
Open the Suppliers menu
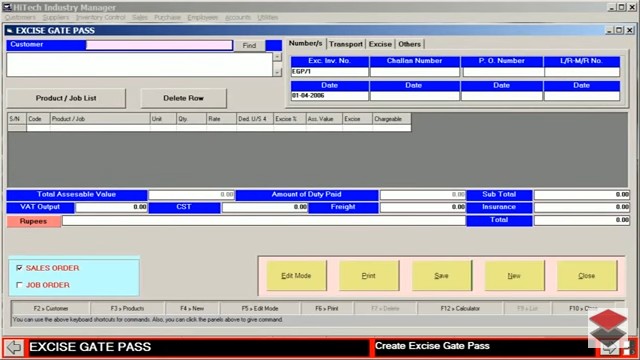pyautogui.click(x=56, y=18)
